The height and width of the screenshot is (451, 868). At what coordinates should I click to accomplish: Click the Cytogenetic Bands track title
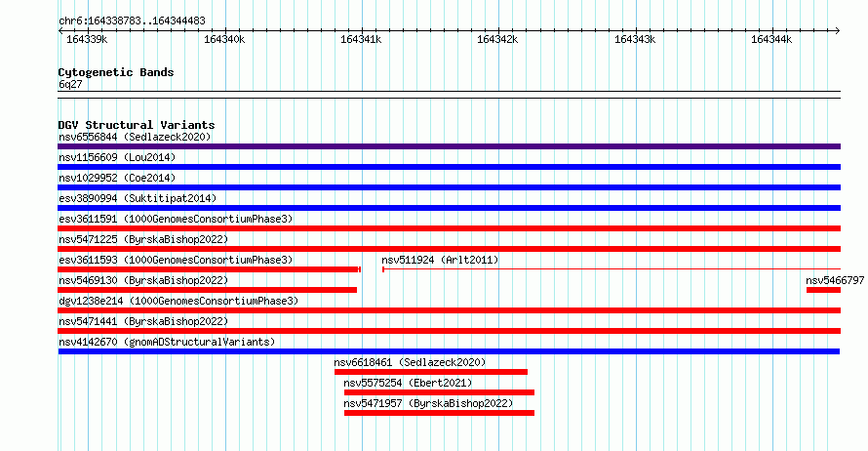tap(116, 72)
